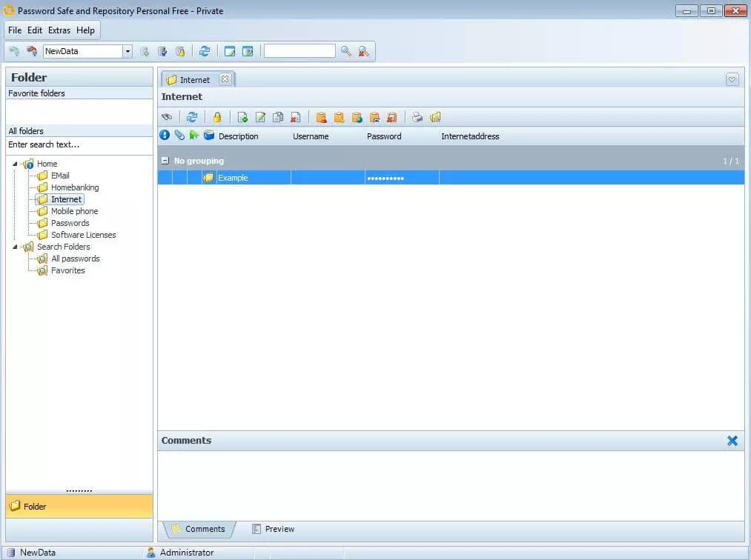Click the blue database column header icon

click(209, 136)
